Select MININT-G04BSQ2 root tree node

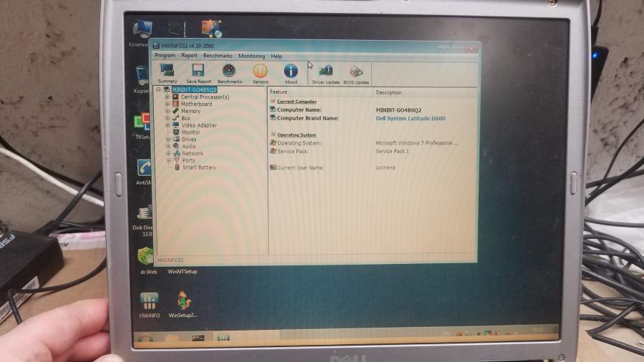194,89
